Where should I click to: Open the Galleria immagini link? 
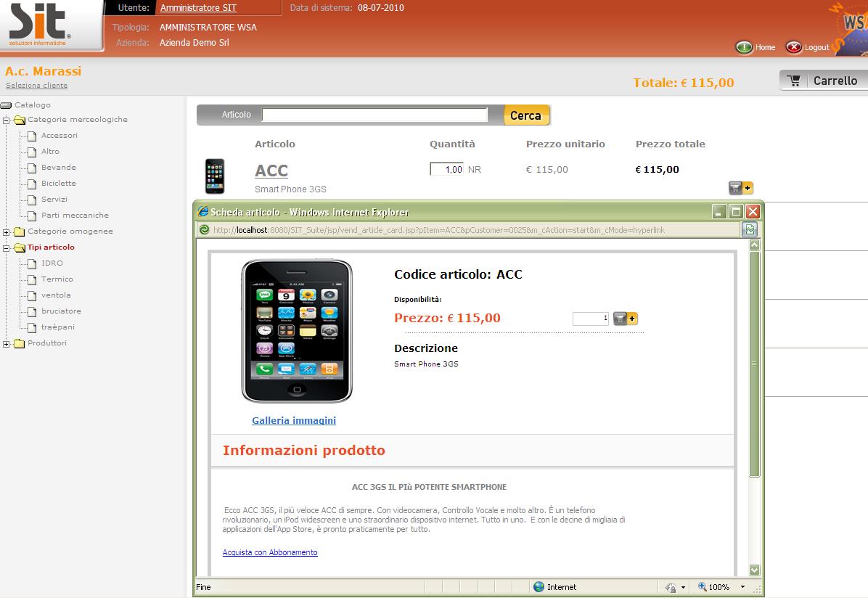pyautogui.click(x=294, y=420)
